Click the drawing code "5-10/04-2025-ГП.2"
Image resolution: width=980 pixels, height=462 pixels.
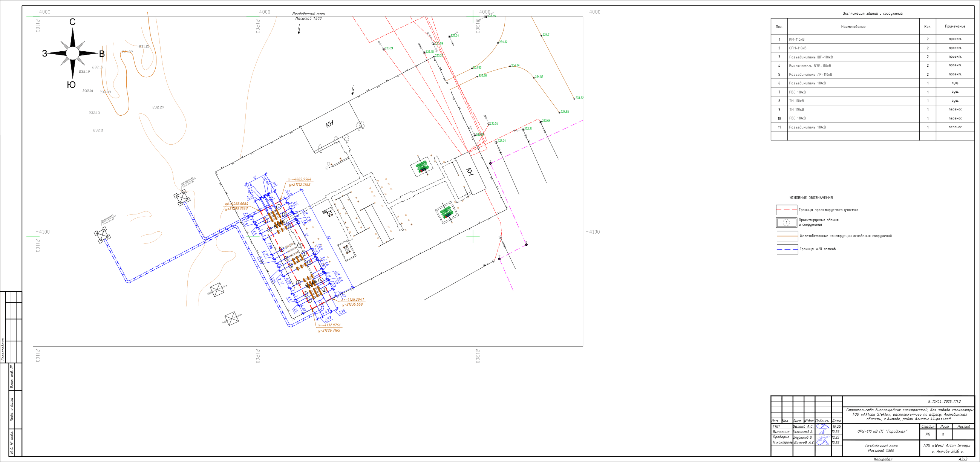[x=944, y=402]
